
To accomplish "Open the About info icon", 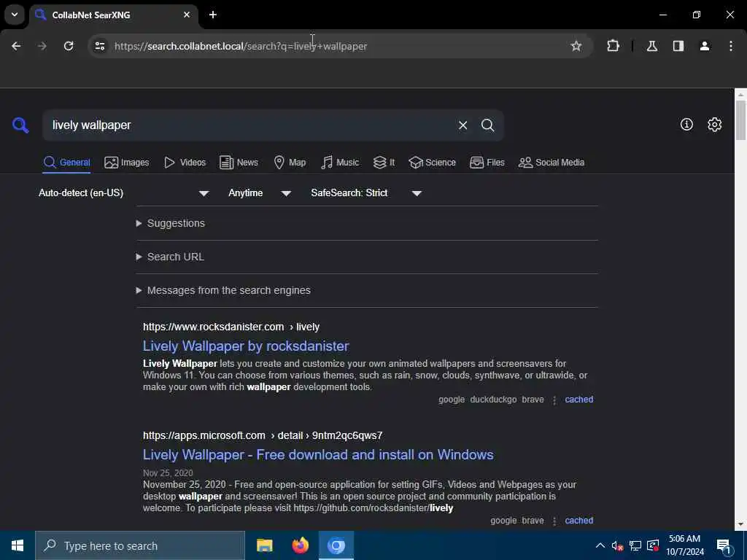I will (x=686, y=124).
